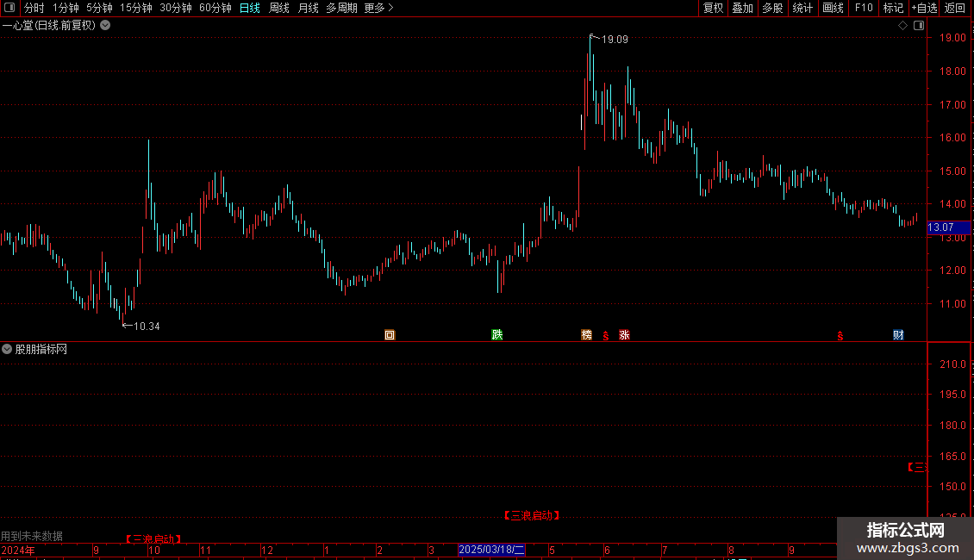Open the green 跌 event marker
Screen dimensions: 974x560
tap(497, 335)
